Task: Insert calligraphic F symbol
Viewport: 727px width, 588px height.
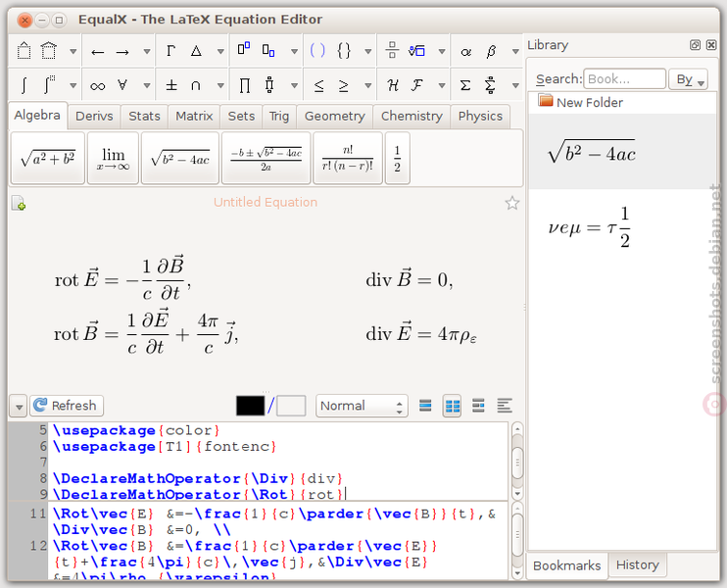Action: click(x=416, y=85)
